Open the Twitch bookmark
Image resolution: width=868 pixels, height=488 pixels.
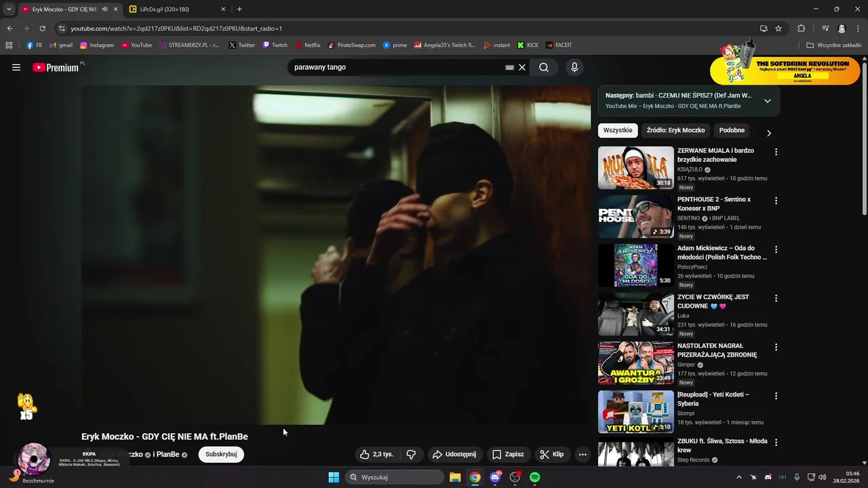click(275, 45)
